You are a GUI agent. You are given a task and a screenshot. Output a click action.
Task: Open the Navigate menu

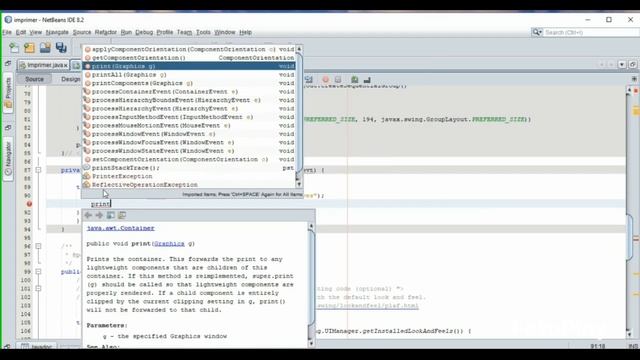57,32
